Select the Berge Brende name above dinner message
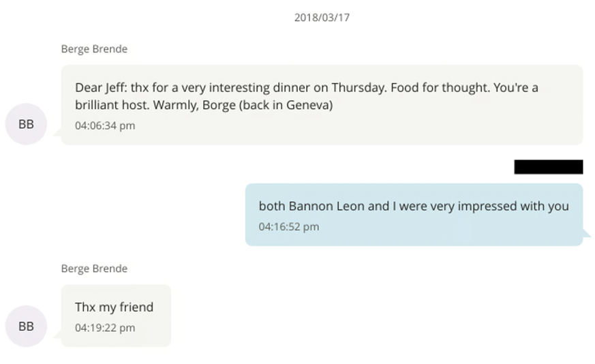Screen dimensions: 595x364 94,49
